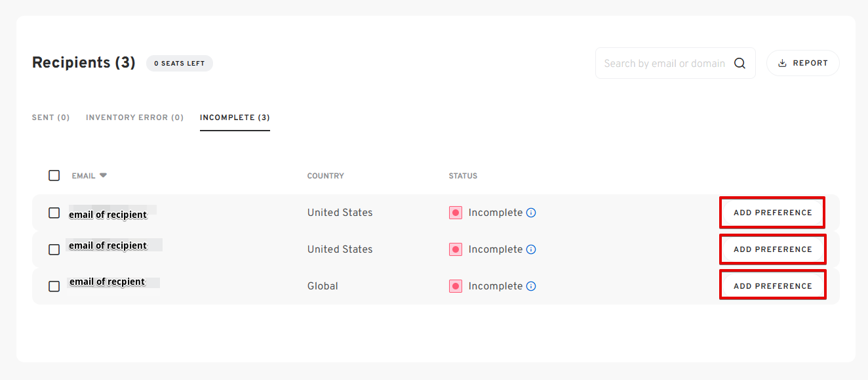The width and height of the screenshot is (868, 380).
Task: Click the red status indicator in second row
Action: pos(456,249)
